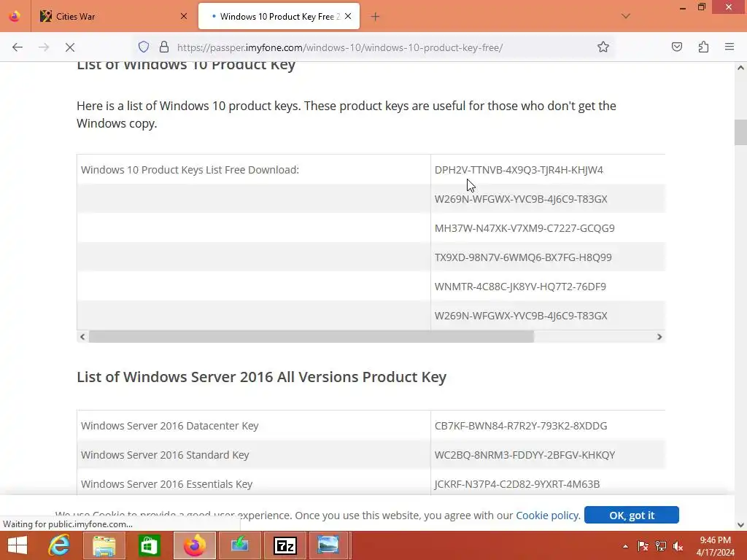
Task: Click the page scroll down arrow
Action: tap(740, 525)
